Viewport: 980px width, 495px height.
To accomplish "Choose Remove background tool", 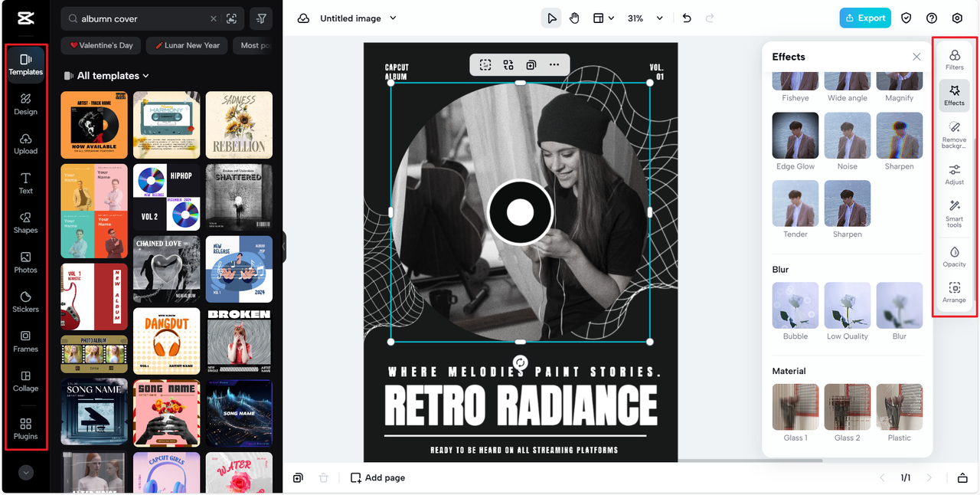I will (954, 134).
